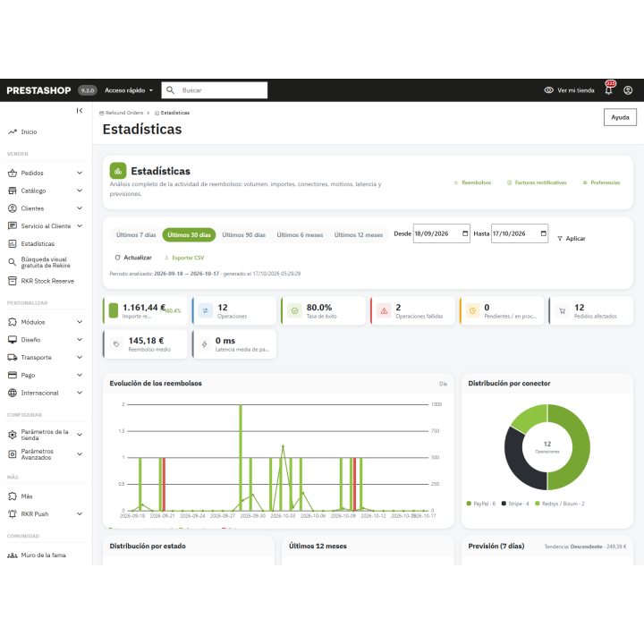Viewport: 644px width, 644px height.
Task: Click the RKR Stock Reserve archive icon
Action: (x=13, y=281)
